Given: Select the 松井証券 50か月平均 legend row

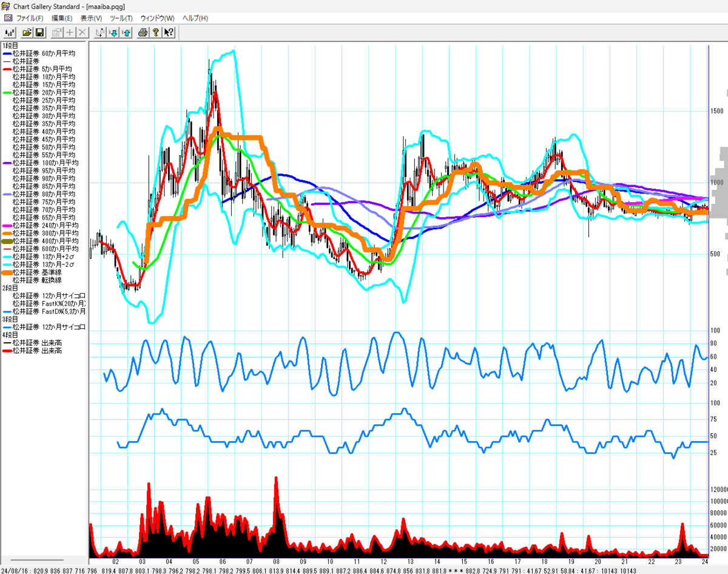Looking at the screenshot, I should coord(44,147).
